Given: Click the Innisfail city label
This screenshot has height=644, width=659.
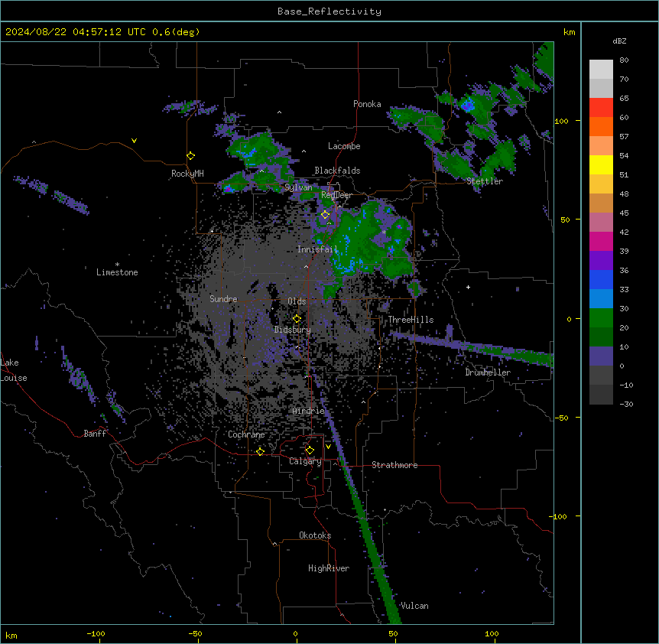Looking at the screenshot, I should 318,249.
